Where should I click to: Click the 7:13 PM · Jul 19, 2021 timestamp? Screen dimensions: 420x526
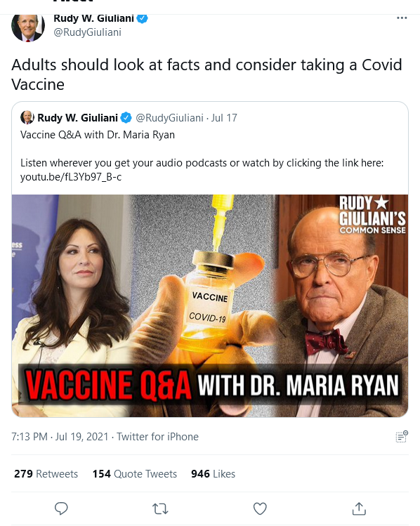[x=60, y=437]
